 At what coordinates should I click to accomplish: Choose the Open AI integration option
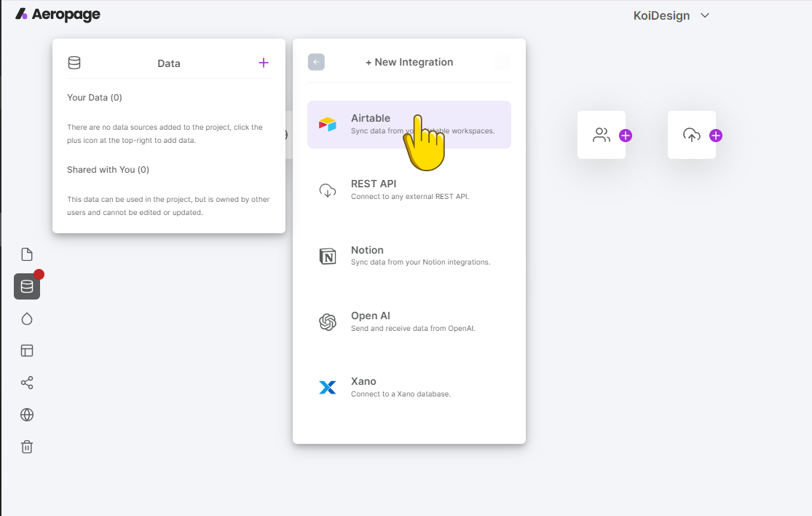[409, 321]
